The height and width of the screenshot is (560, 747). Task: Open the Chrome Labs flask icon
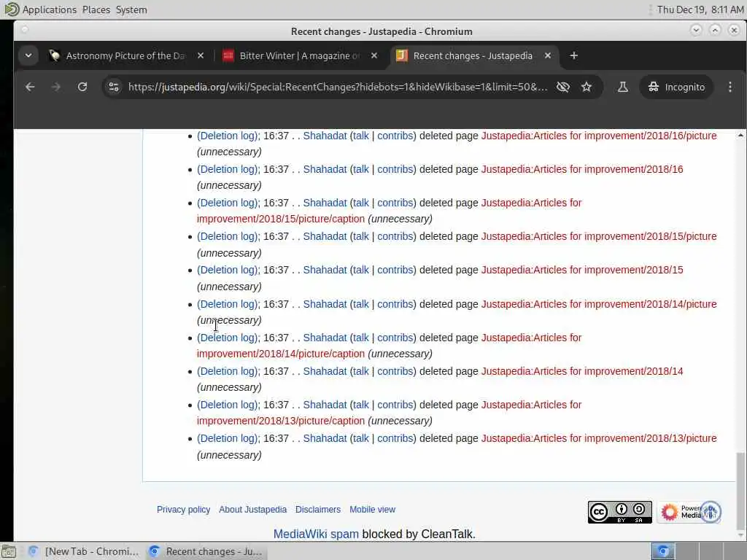pos(623,87)
